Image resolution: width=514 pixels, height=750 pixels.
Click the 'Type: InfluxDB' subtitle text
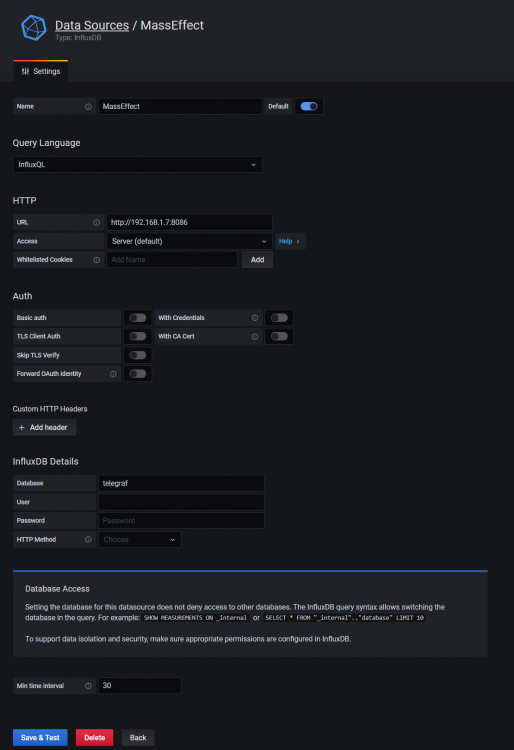click(x=78, y=38)
